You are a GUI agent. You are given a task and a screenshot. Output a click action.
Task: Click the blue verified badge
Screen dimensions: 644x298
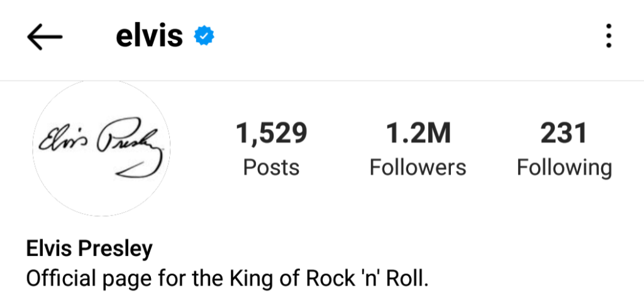tap(204, 36)
